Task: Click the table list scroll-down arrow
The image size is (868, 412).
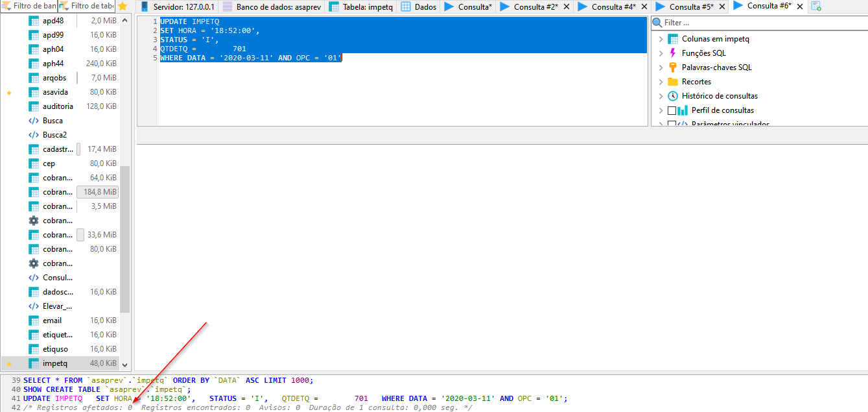Action: [x=125, y=365]
